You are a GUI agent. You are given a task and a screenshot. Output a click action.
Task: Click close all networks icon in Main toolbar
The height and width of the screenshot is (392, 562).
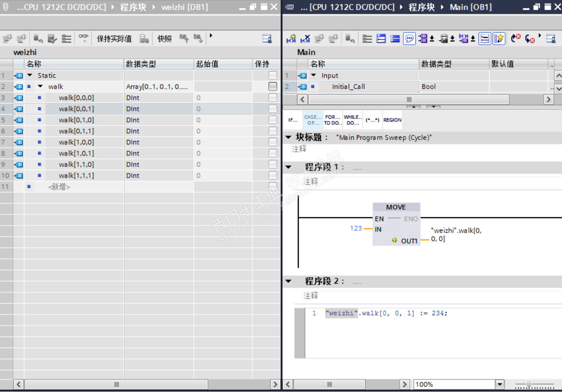tap(395, 39)
